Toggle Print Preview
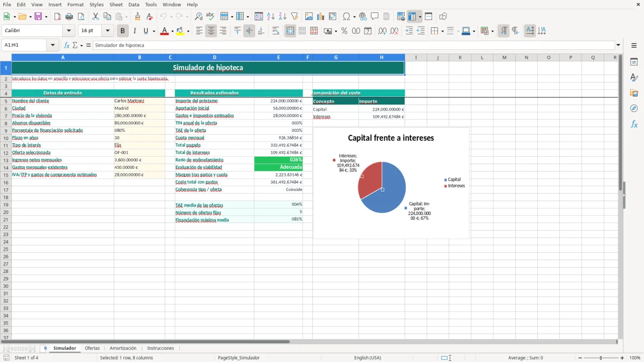The height and width of the screenshot is (362, 644). point(81,17)
